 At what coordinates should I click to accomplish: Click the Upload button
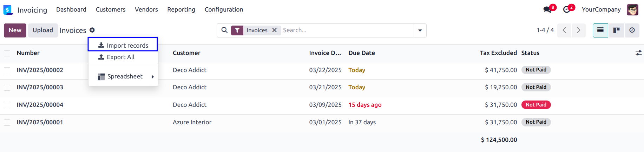tap(43, 30)
